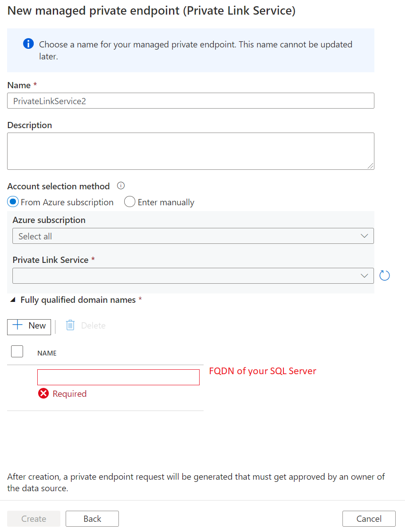The height and width of the screenshot is (532, 405).
Task: Open the Account selection method info tooltip
Action: [121, 186]
